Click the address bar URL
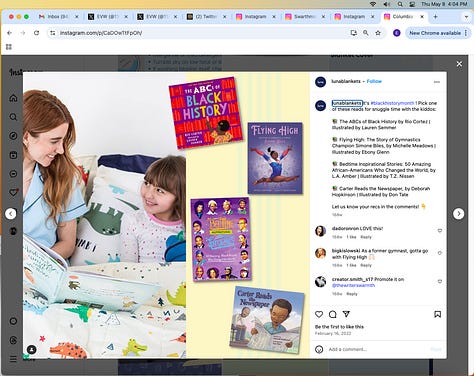This screenshot has height=376, width=474. point(101,33)
